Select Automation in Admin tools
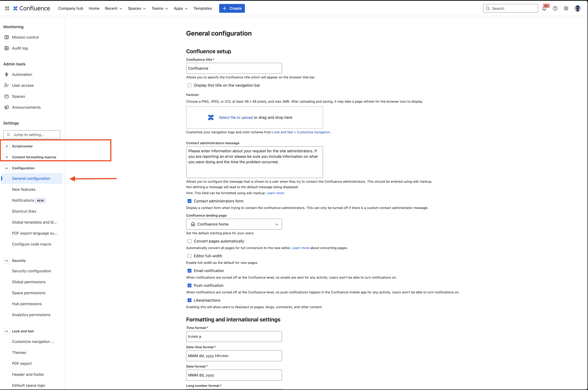Image resolution: width=588 pixels, height=390 pixels. (22, 74)
